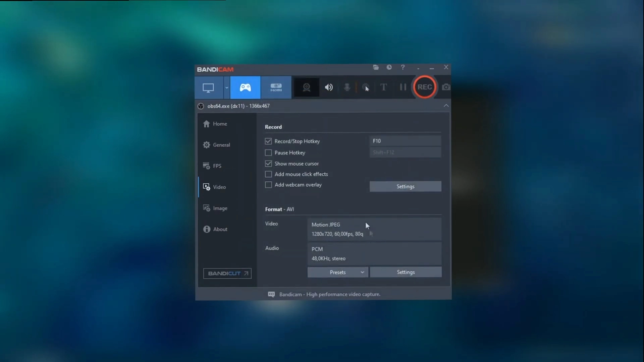Open the Presets dropdown

click(338, 272)
